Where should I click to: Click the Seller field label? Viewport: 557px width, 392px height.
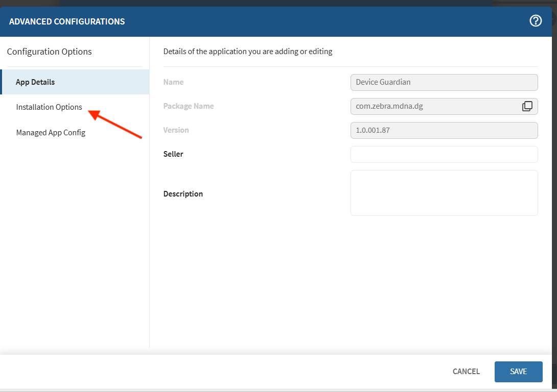(173, 154)
